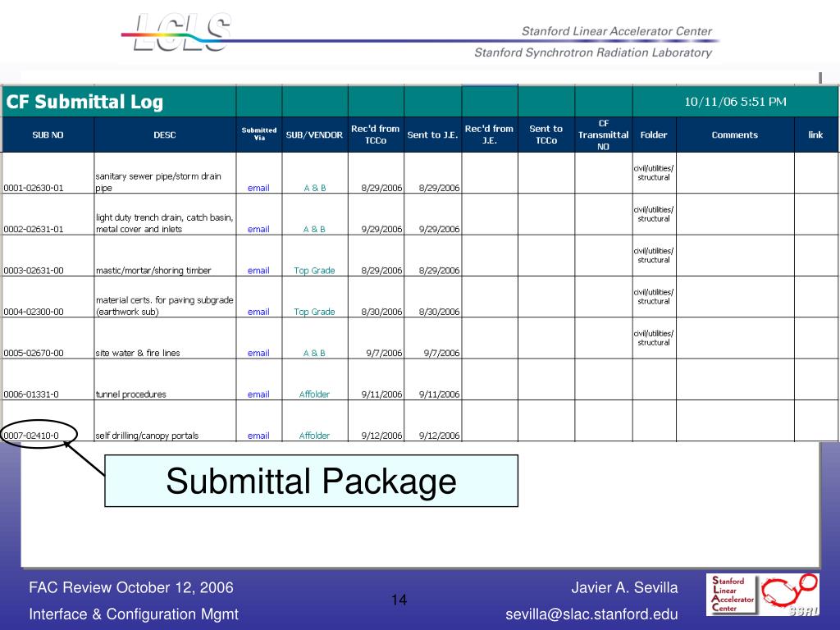The height and width of the screenshot is (630, 840).
Task: Select the SUB NO column header
Action: 48,135
